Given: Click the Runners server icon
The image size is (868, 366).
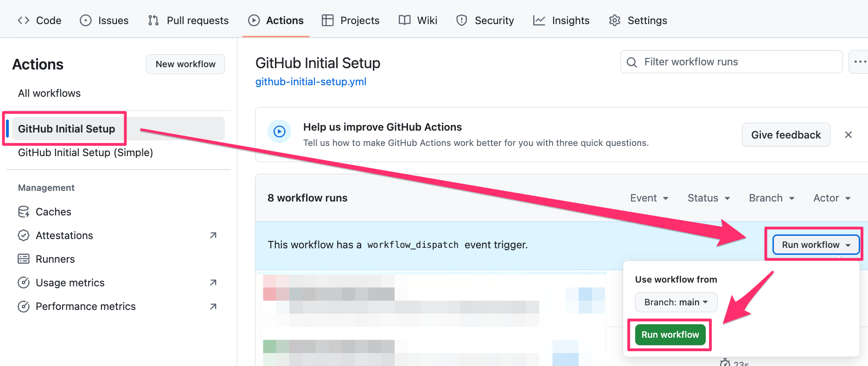Looking at the screenshot, I should coord(24,259).
